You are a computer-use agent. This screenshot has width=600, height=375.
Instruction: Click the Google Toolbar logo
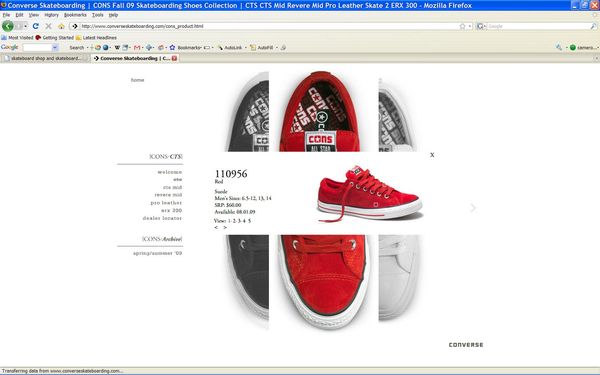[10, 47]
